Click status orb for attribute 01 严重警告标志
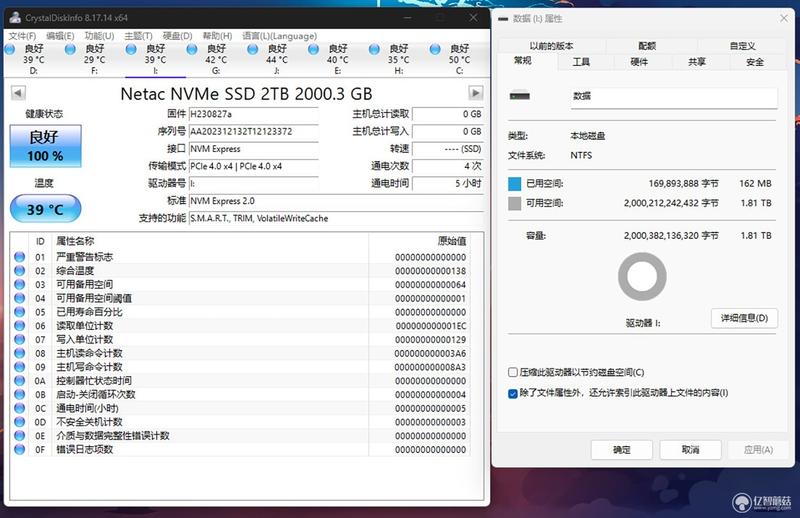Image resolution: width=800 pixels, height=518 pixels. click(19, 257)
